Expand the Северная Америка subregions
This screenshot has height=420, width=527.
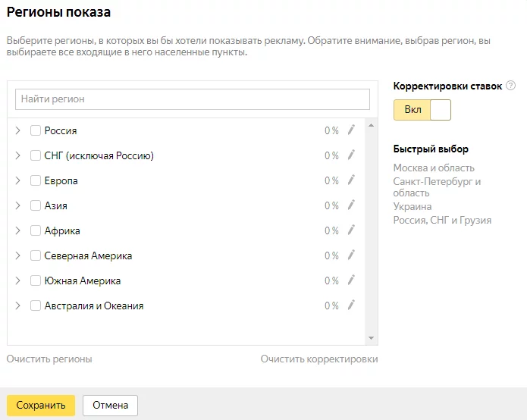pyautogui.click(x=17, y=255)
